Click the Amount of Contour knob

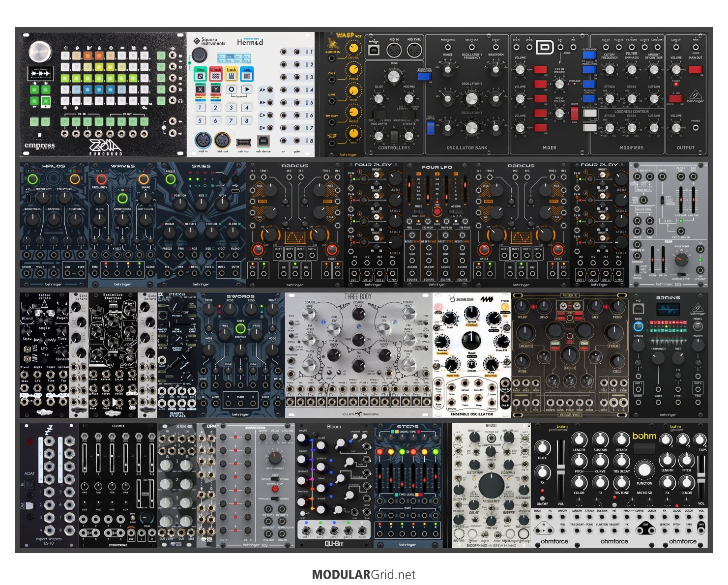coord(654,70)
